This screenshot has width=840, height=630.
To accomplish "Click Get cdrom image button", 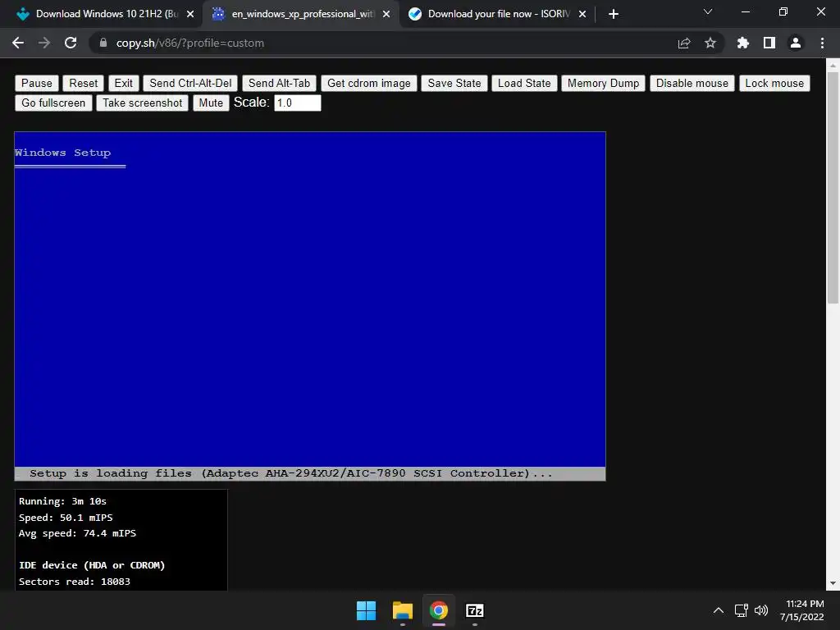I will 369,83.
